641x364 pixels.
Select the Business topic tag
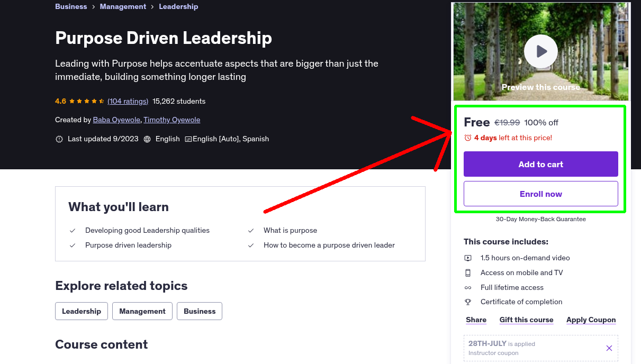[200, 311]
